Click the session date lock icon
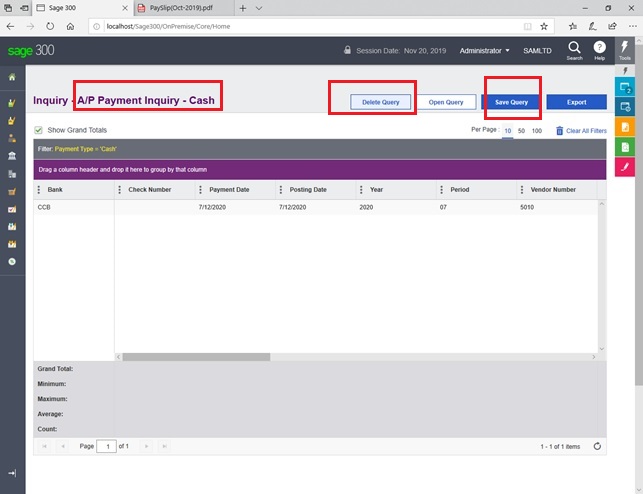This screenshot has height=494, width=643. click(347, 50)
